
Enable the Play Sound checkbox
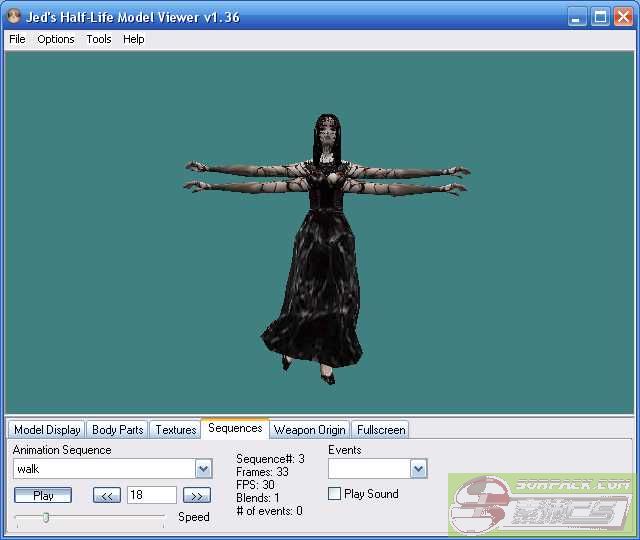point(334,494)
